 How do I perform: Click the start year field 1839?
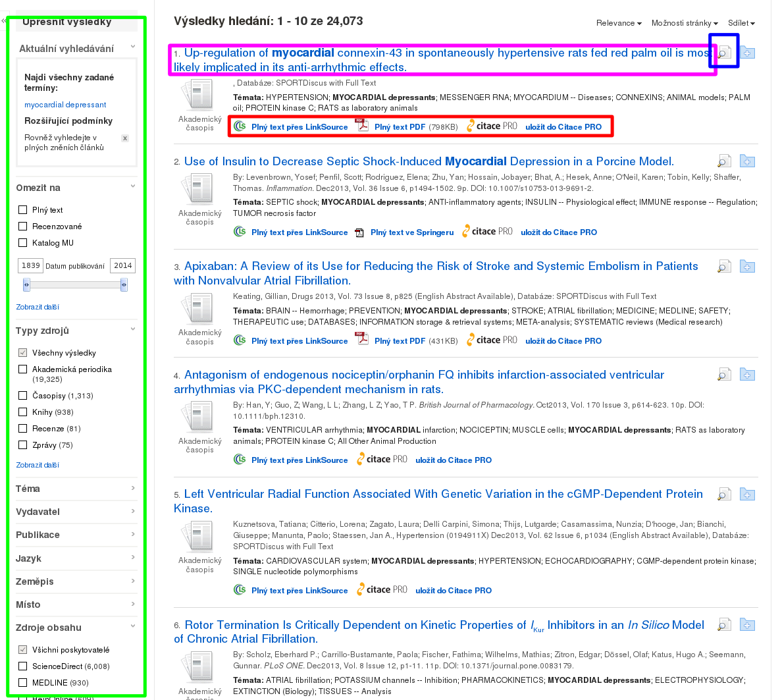tap(30, 265)
